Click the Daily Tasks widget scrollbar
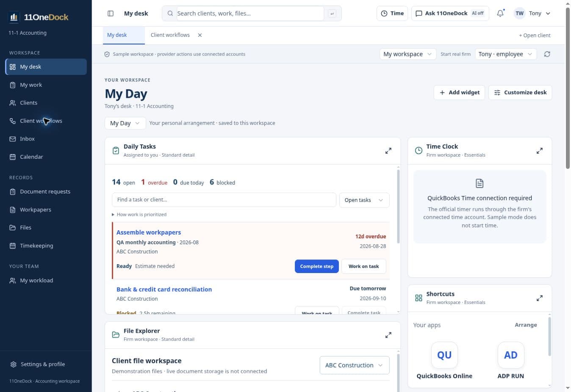Viewport: 571px width, 392px height. click(x=398, y=206)
